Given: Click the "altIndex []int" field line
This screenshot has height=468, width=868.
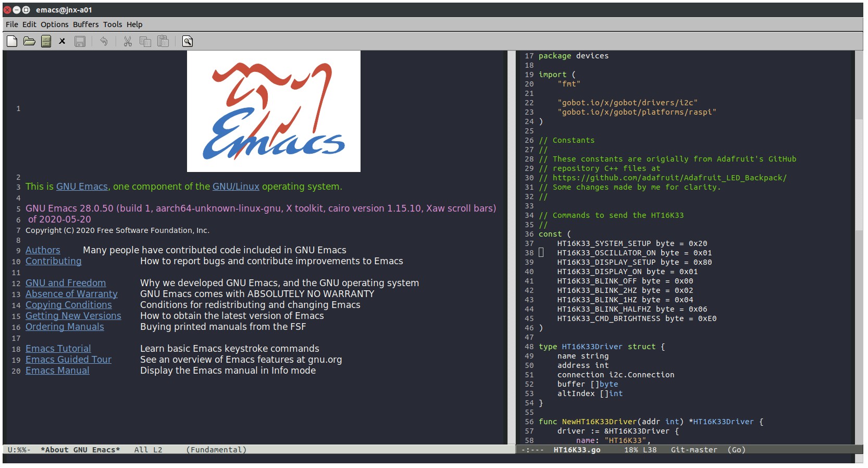Looking at the screenshot, I should [x=590, y=393].
